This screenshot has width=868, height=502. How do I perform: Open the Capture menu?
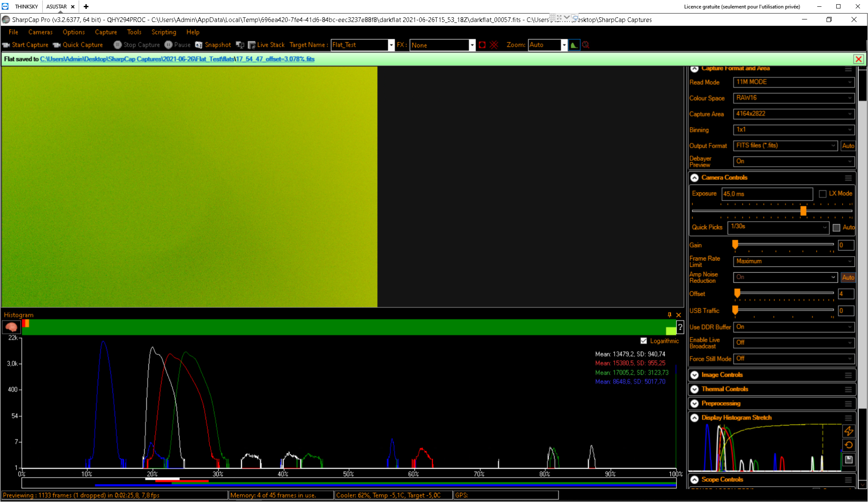tap(106, 32)
